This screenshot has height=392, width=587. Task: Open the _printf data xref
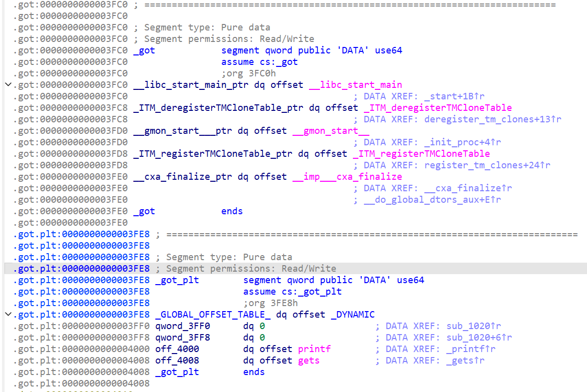[471, 349]
